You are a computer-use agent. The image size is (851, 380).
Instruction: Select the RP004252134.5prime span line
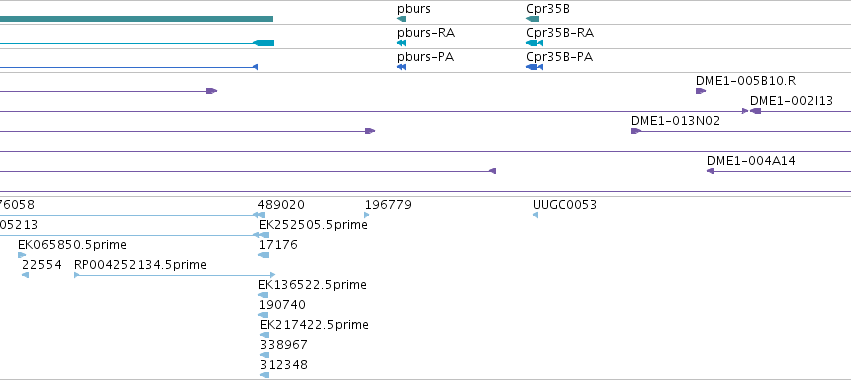pyautogui.click(x=175, y=275)
